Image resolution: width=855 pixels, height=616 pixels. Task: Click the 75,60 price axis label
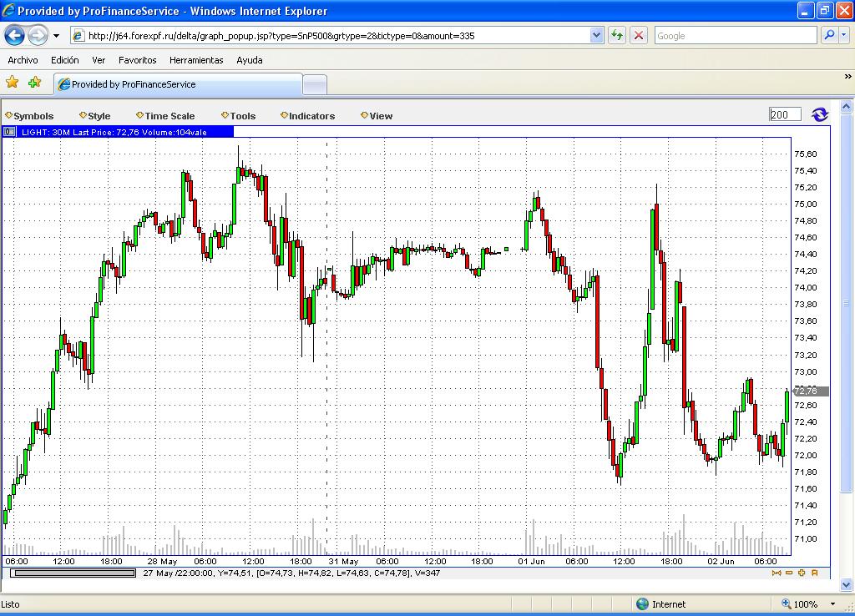[806, 154]
